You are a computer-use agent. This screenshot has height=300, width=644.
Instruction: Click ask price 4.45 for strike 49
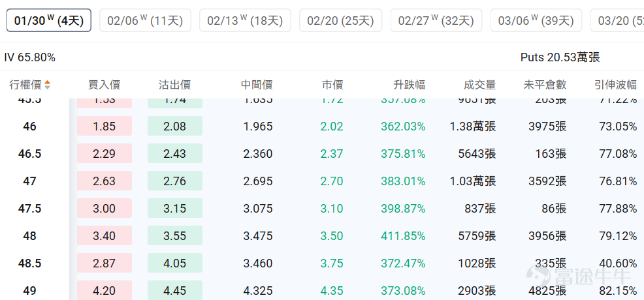[x=175, y=290]
